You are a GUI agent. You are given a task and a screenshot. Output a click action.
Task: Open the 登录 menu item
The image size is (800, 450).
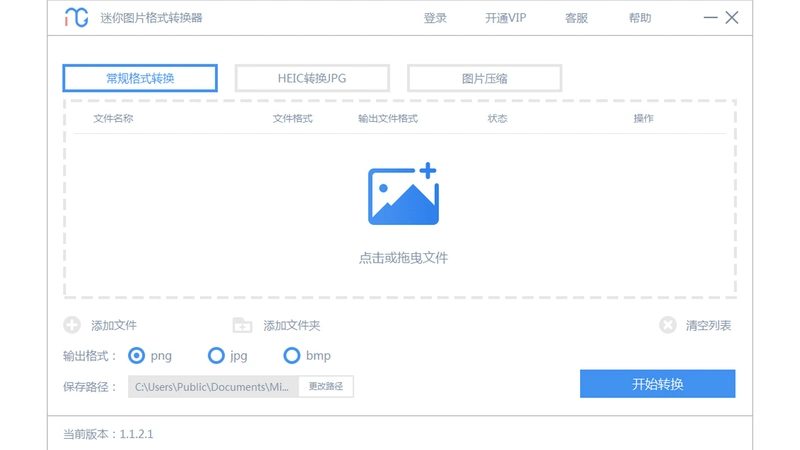tap(435, 18)
